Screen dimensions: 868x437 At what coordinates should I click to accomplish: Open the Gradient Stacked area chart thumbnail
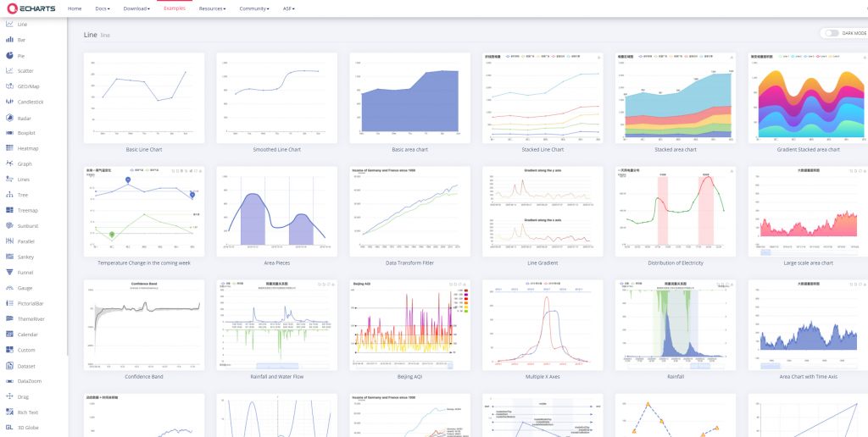808,98
